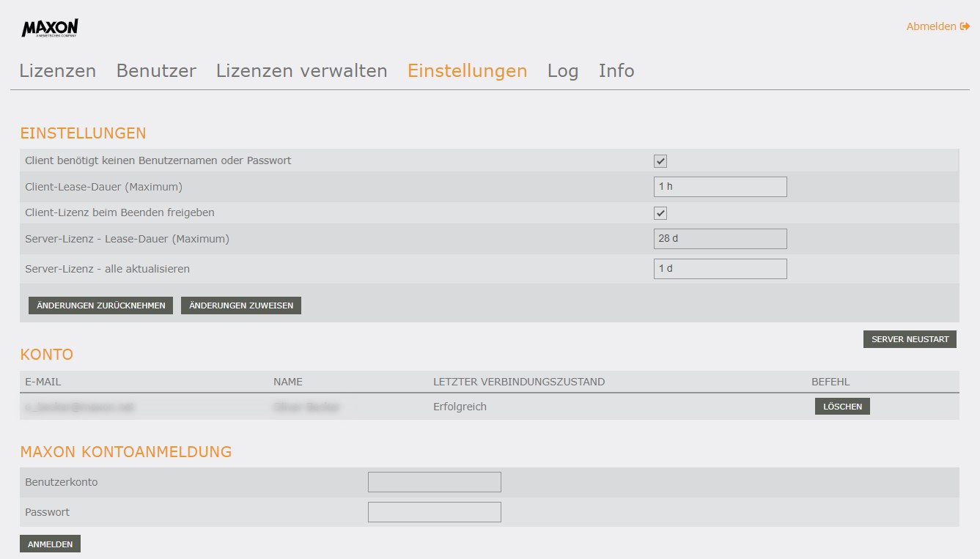Select the Einstellungen tab
The height and width of the screenshot is (559, 980).
pos(467,71)
